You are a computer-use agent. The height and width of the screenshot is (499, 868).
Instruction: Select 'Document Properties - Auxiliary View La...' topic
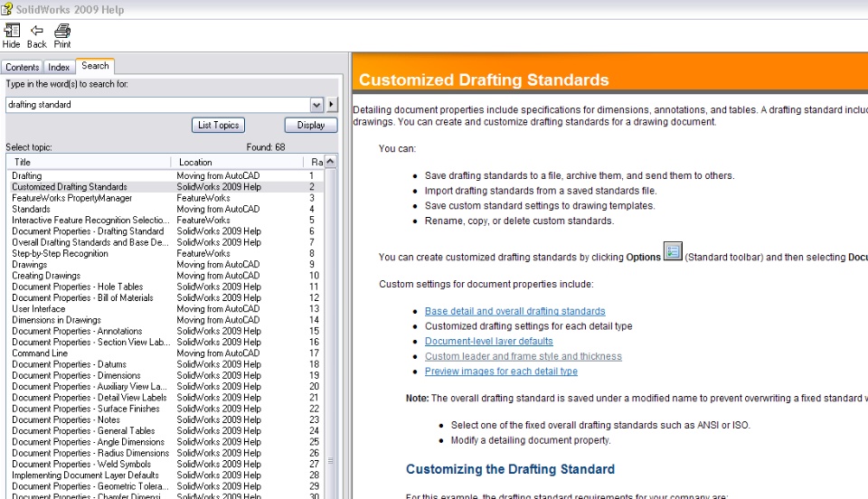point(166,386)
